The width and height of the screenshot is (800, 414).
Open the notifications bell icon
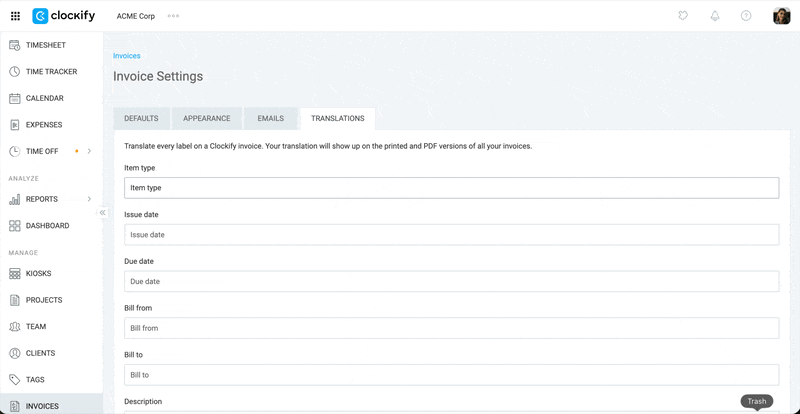[x=715, y=16]
